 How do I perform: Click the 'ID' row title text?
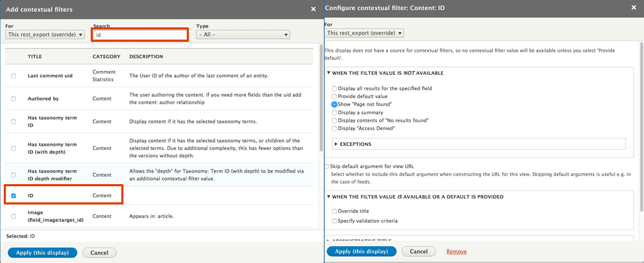31,196
